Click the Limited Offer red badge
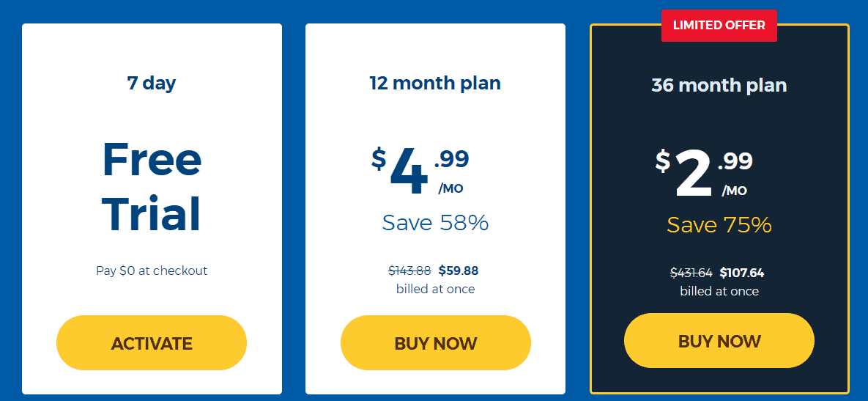This screenshot has height=401, width=868. point(719,26)
